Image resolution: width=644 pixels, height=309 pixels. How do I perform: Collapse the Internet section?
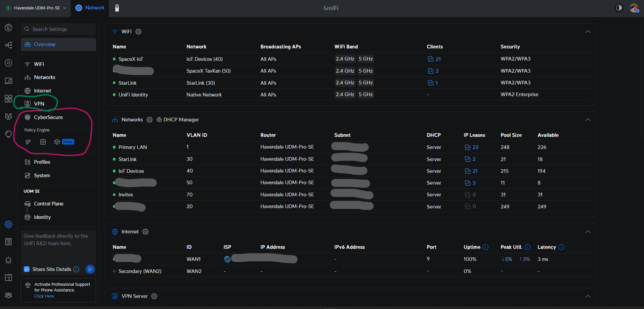(588, 232)
